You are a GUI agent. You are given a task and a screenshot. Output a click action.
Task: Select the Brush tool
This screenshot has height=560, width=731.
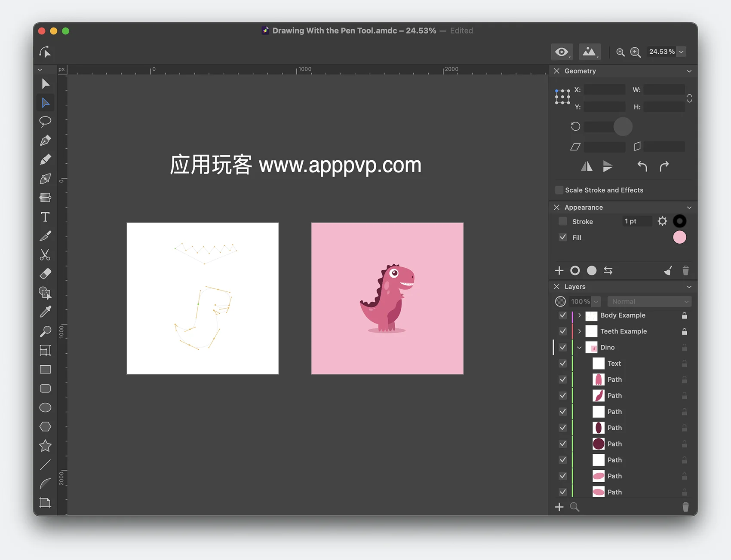[x=45, y=236]
